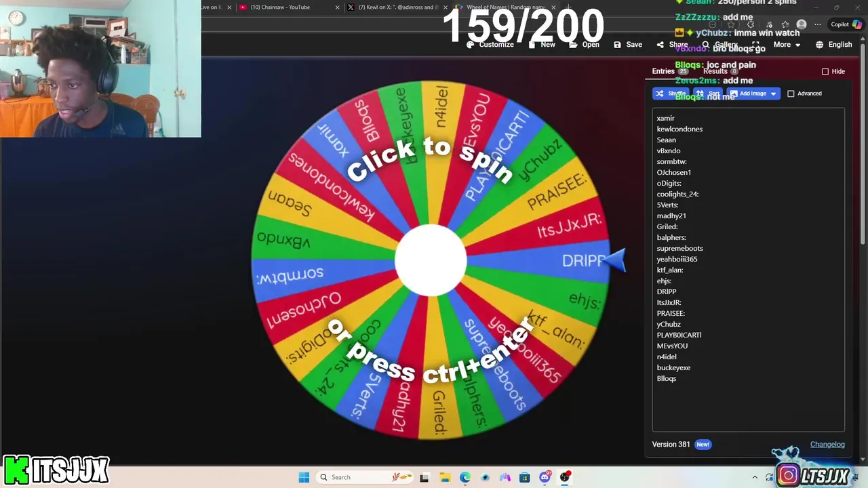Save the current wheel
The image size is (868, 488).
point(628,44)
